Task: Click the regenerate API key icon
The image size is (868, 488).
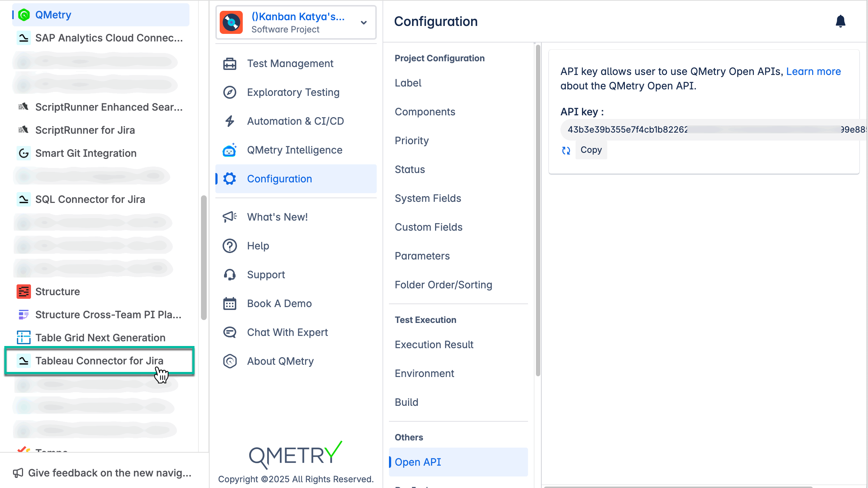Action: 566,150
